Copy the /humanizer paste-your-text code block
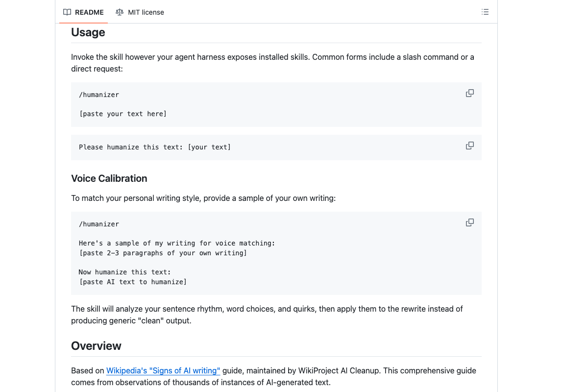The height and width of the screenshot is (392, 588). pyautogui.click(x=470, y=93)
